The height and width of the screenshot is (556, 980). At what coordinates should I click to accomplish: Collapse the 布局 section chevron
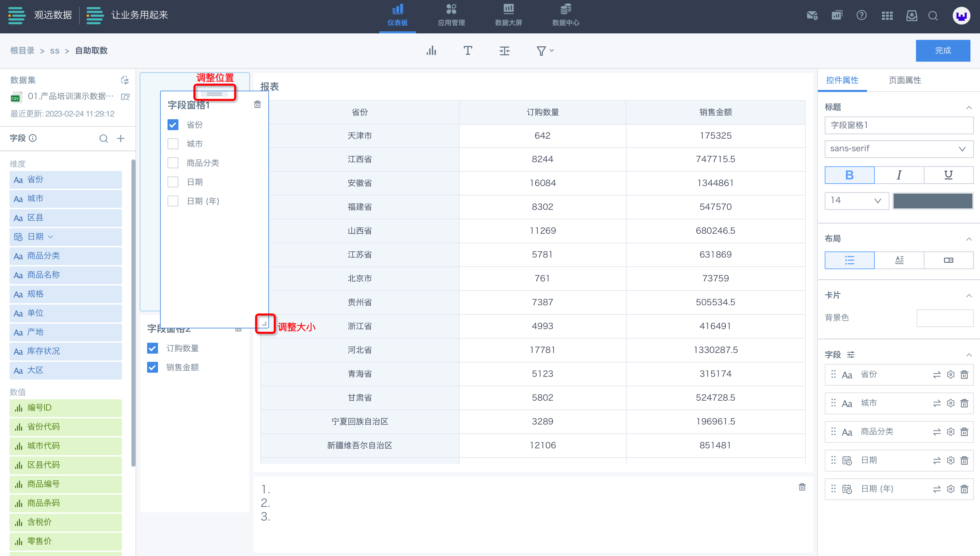(x=968, y=239)
